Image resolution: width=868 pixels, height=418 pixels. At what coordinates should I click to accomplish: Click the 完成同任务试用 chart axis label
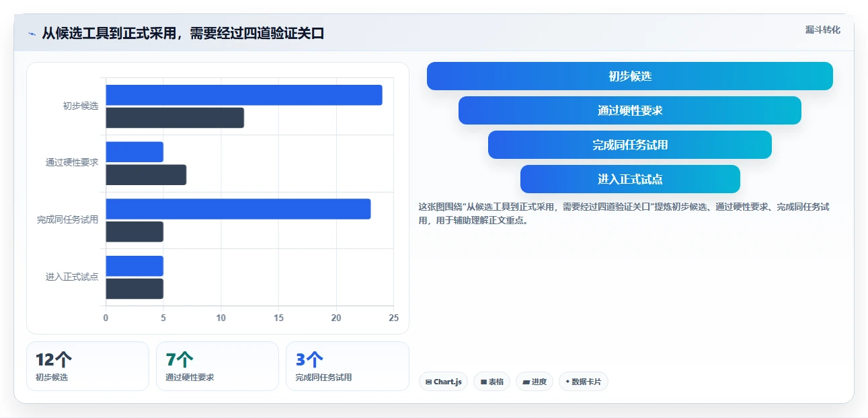click(67, 219)
